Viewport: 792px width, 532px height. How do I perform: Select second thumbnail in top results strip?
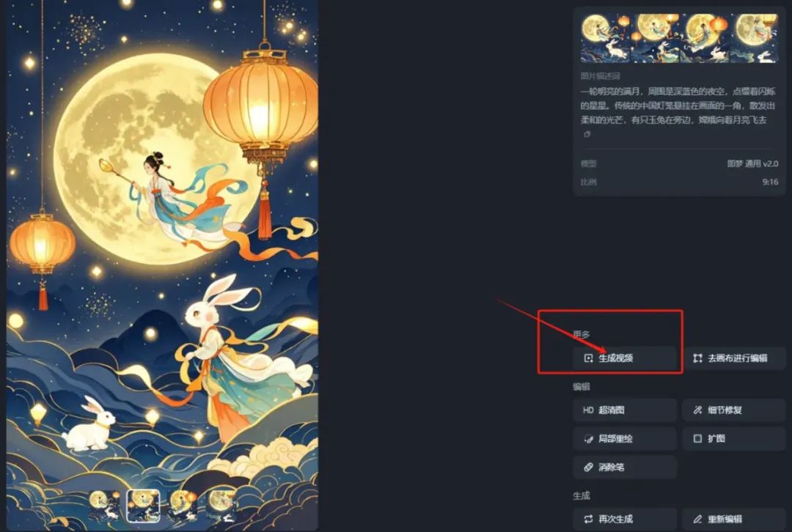pyautogui.click(x=655, y=38)
